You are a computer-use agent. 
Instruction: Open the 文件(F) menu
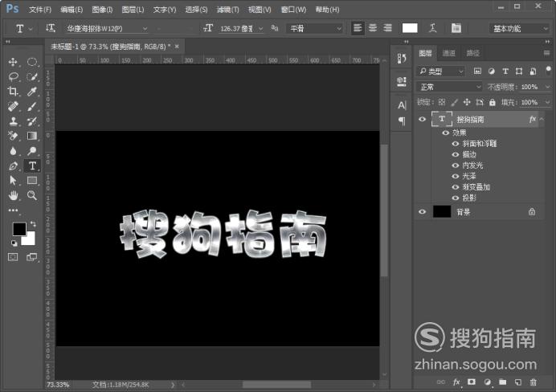tap(40, 10)
